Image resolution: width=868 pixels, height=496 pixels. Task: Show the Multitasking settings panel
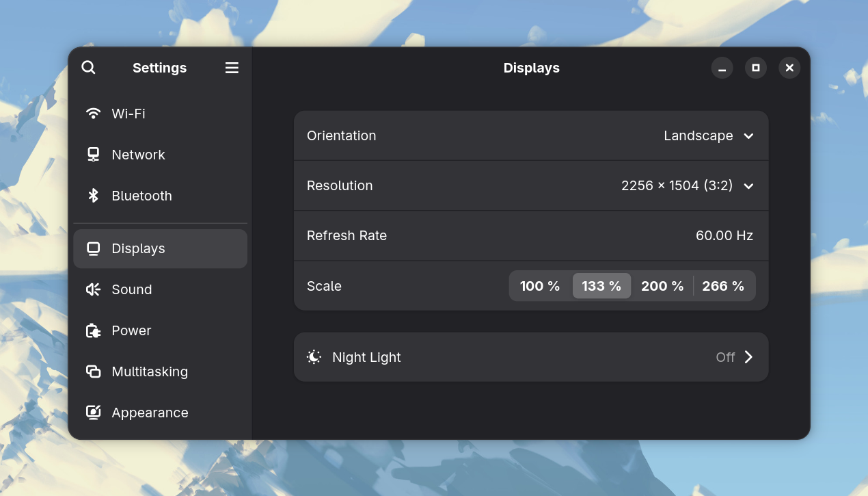(x=161, y=371)
